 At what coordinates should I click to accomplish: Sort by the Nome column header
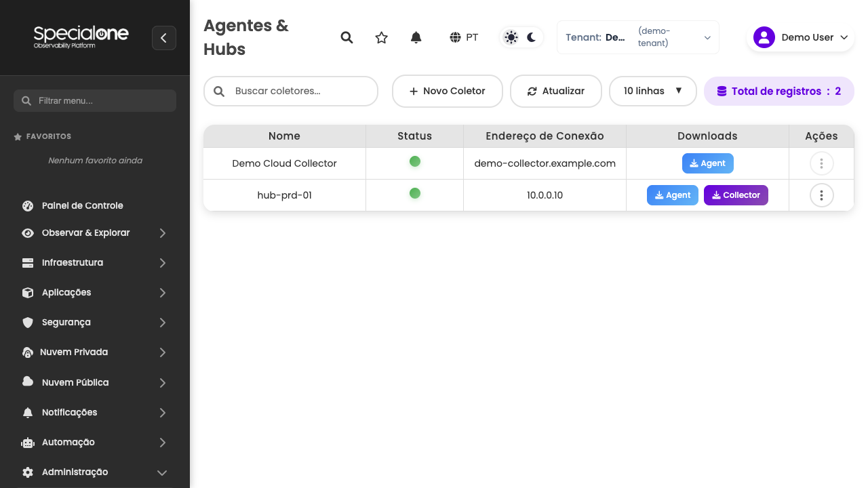tap(284, 136)
